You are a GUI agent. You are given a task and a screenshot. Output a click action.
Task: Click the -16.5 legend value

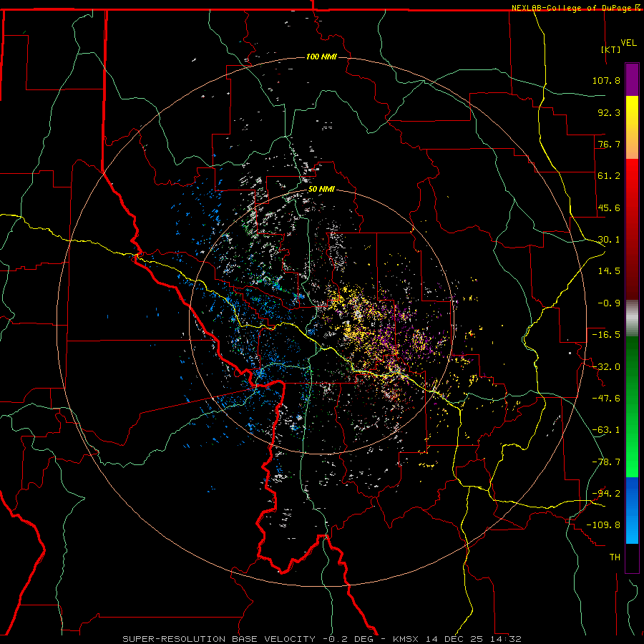pos(606,335)
